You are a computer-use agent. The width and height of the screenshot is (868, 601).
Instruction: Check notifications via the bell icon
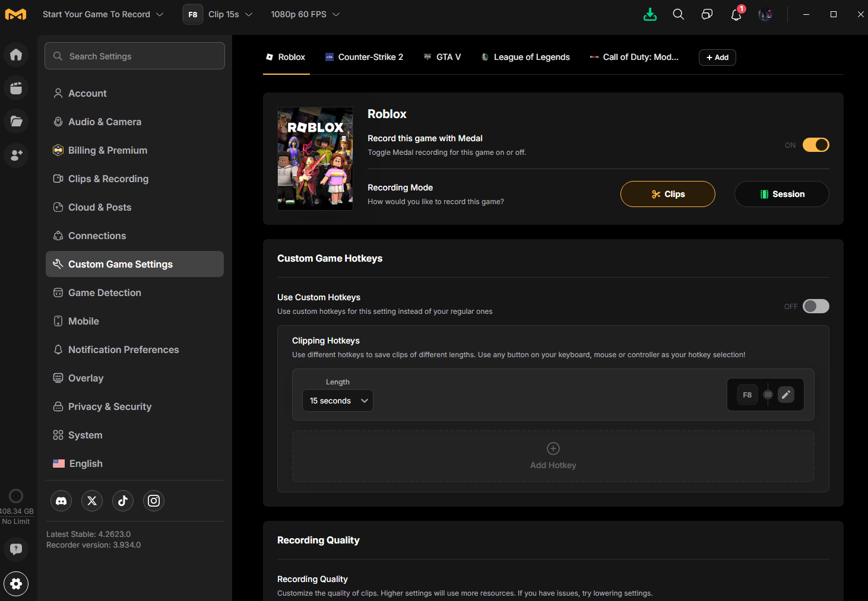click(736, 14)
